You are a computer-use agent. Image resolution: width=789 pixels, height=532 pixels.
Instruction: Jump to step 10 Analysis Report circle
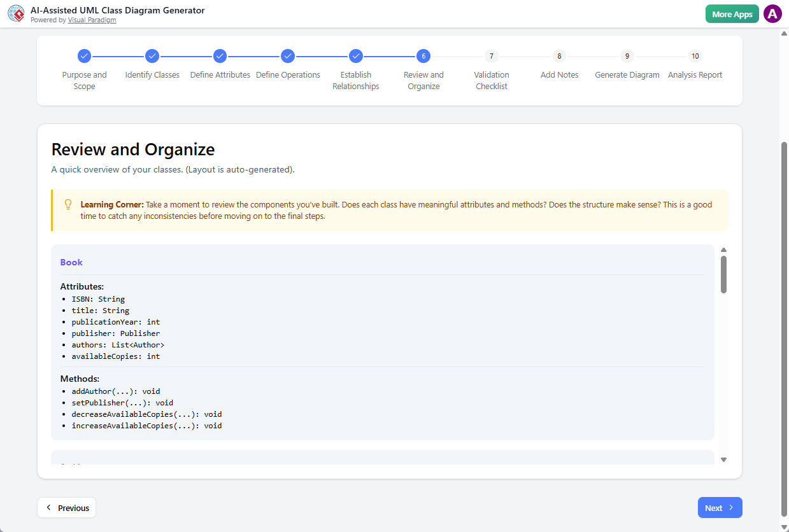695,56
